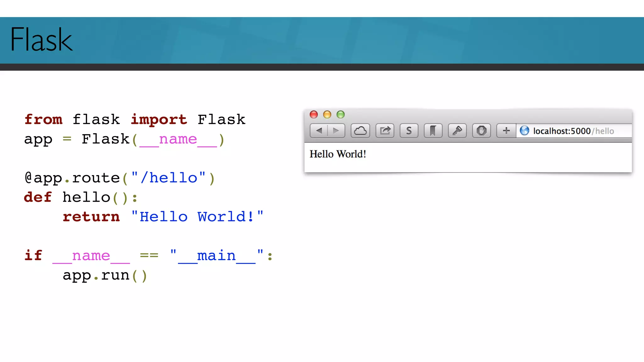Image resolution: width=644 pixels, height=362 pixels.
Task: Click the share arrow toolbar icon
Action: point(385,131)
